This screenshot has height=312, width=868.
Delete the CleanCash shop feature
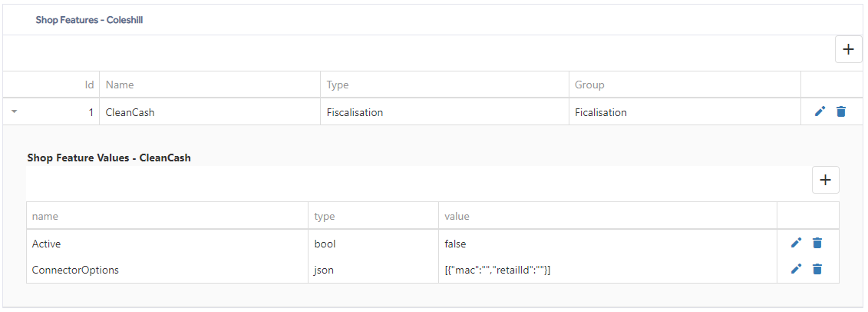tap(841, 112)
